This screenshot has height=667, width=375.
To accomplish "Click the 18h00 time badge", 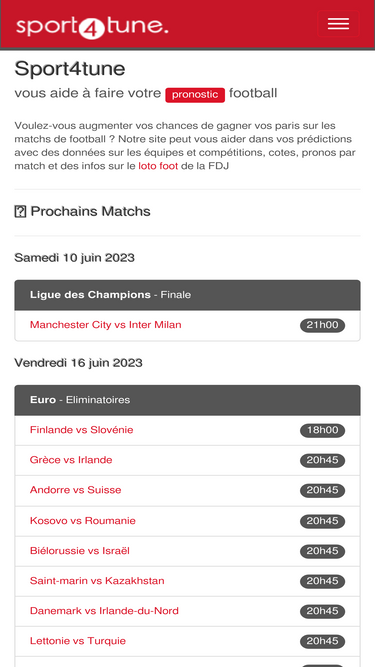I will point(322,430).
